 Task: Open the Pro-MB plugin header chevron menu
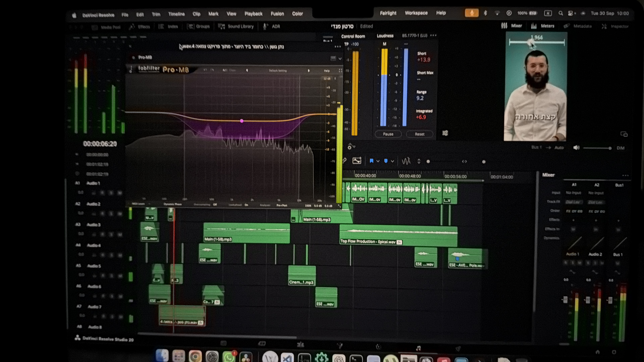point(340,58)
